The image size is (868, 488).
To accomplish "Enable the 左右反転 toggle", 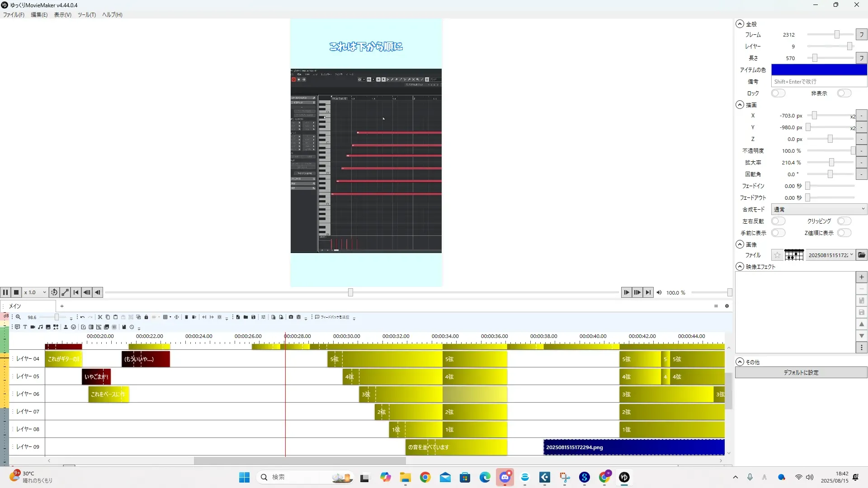I will tap(778, 221).
